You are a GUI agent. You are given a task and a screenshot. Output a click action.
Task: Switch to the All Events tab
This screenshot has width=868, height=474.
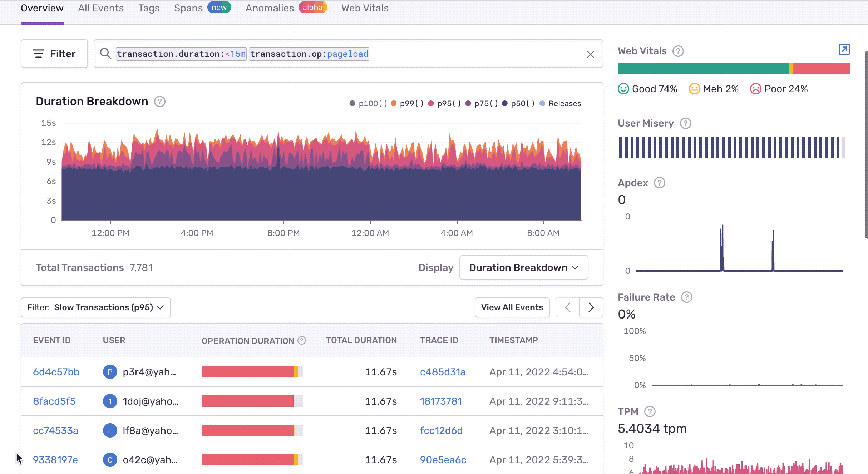101,8
